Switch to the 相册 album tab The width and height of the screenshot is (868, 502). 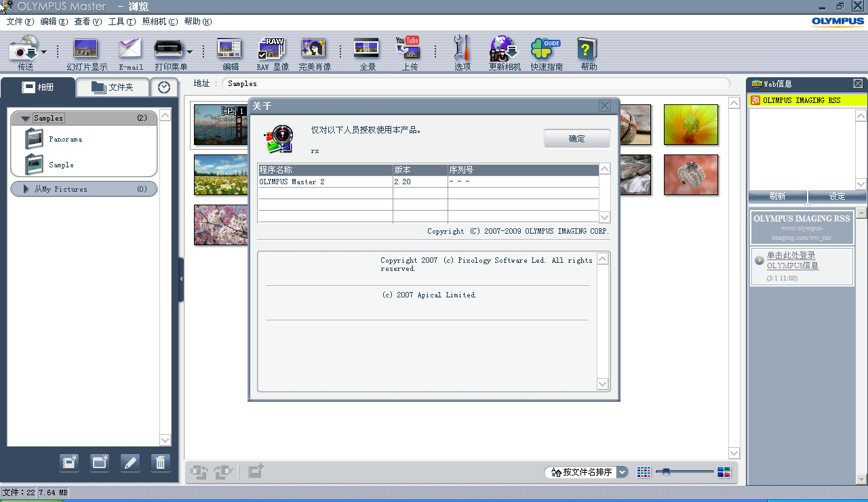(x=37, y=87)
